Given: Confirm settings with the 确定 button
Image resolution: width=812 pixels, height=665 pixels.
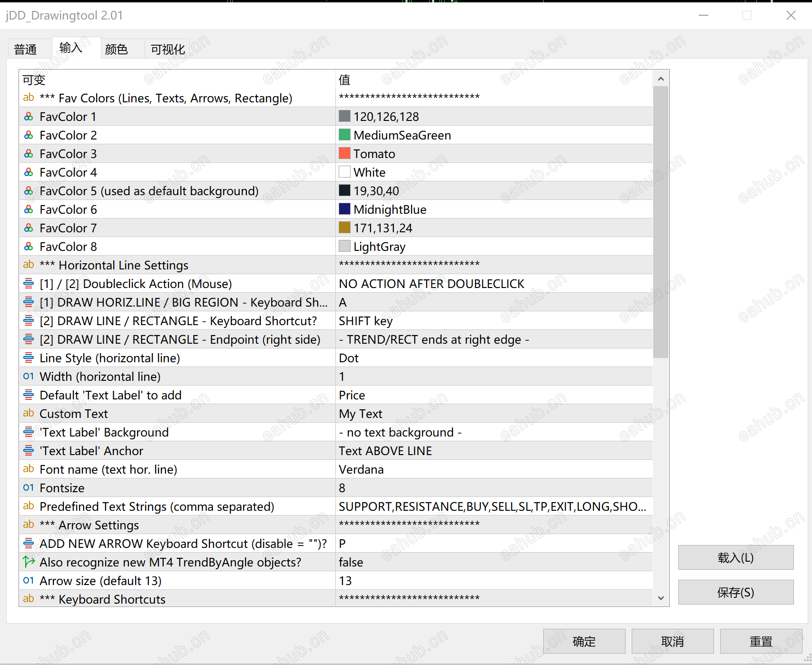Looking at the screenshot, I should (584, 641).
